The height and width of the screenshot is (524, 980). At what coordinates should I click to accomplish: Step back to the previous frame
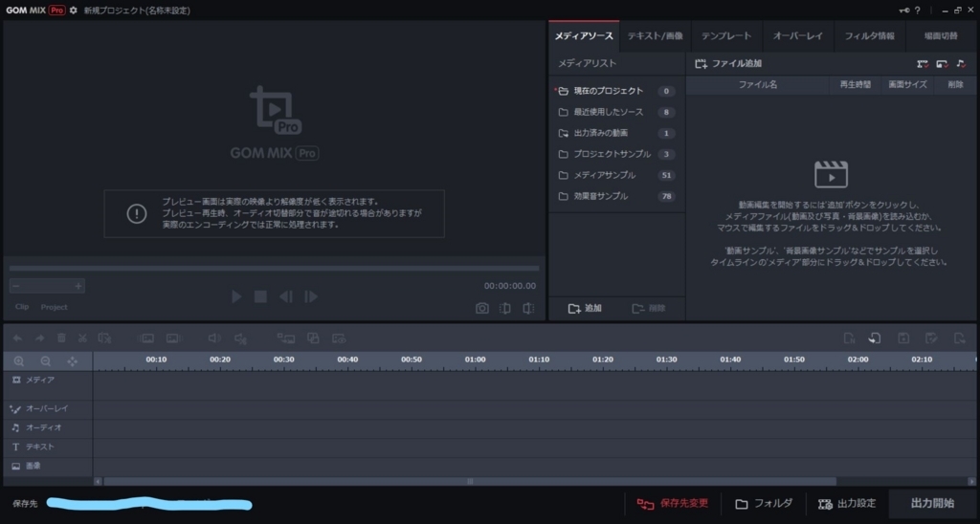(x=285, y=296)
